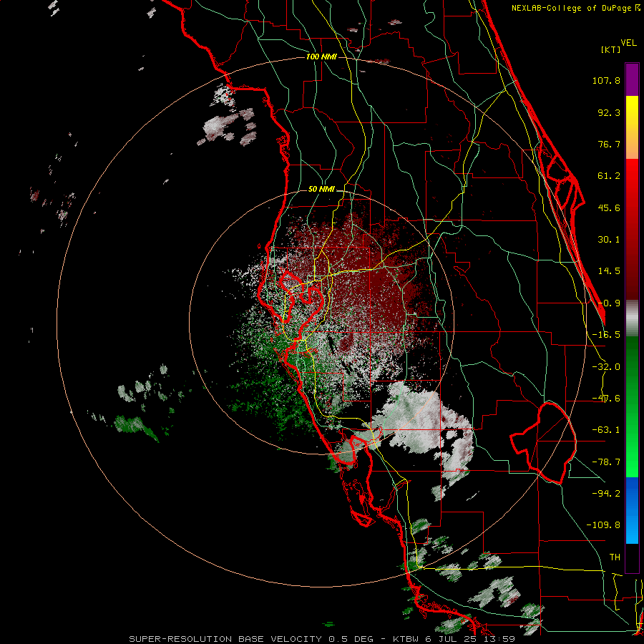
Task: Select the 107.8 legend value
Action: point(606,80)
